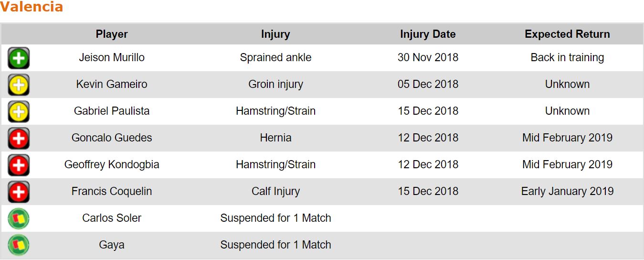Click the yellow status icon for Gabriel Paulista

tap(19, 112)
